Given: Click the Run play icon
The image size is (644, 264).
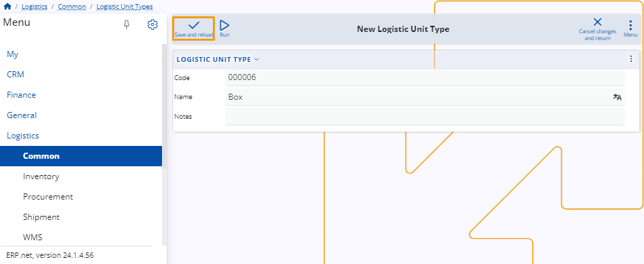Looking at the screenshot, I should click(x=224, y=26).
